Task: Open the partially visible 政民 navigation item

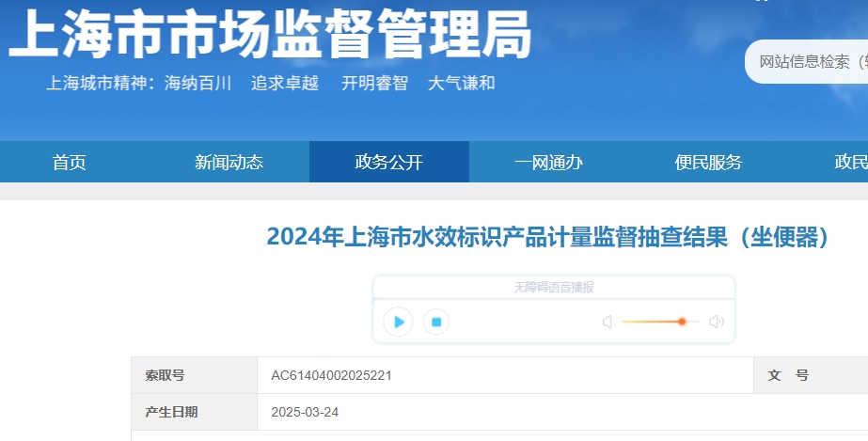Action: [850, 163]
